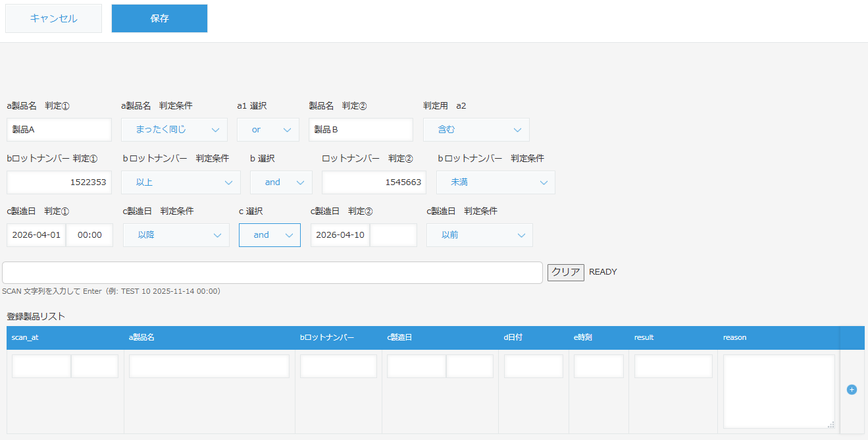The image size is (868, 440).
Task: Open the a1 選択 dropdown showing 'or'
Action: coord(268,129)
